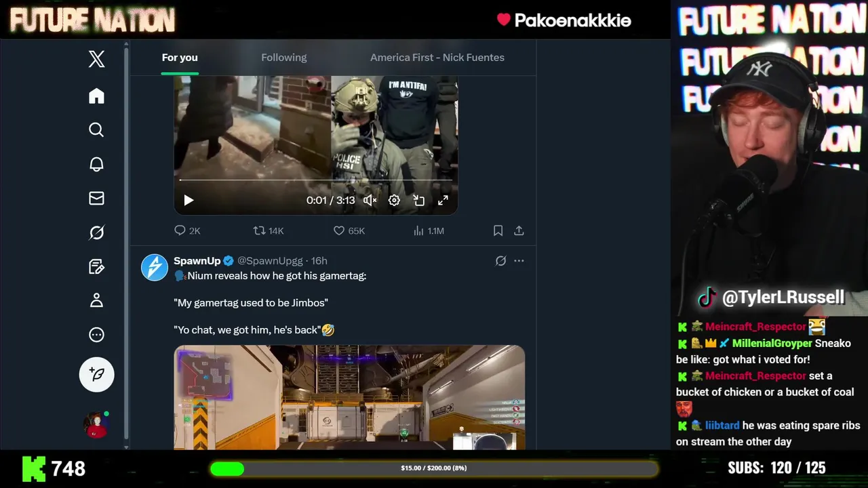Click the Pakoenakkkie follower alert text

coord(572,20)
